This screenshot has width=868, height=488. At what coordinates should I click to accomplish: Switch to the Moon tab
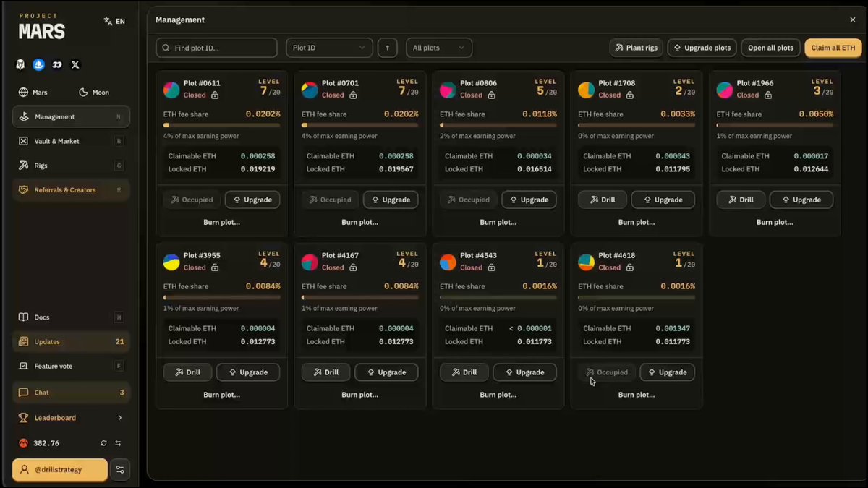(94, 93)
